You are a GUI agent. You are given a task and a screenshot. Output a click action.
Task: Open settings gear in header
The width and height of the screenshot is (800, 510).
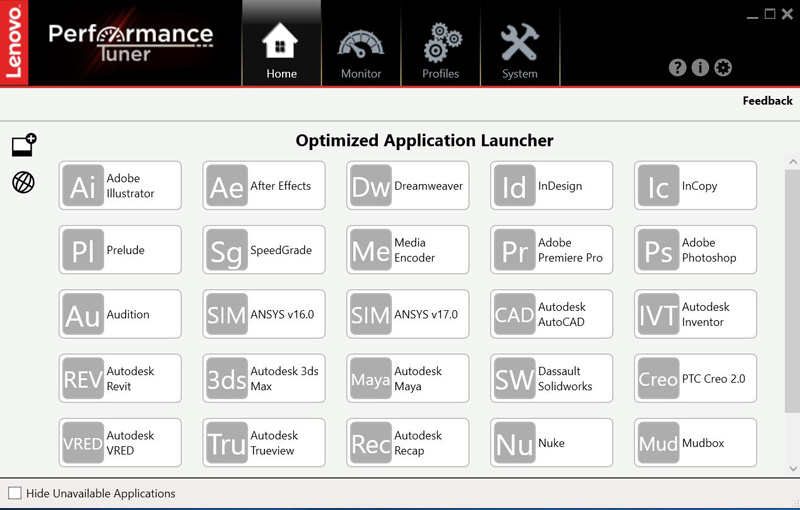[723, 67]
